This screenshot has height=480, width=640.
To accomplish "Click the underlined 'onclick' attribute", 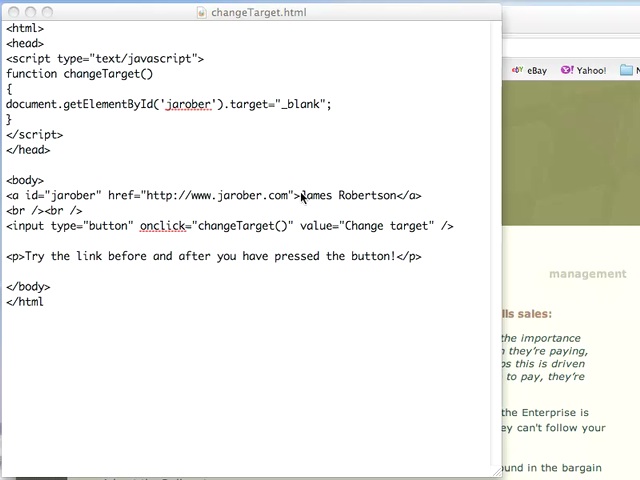I will 163,226.
